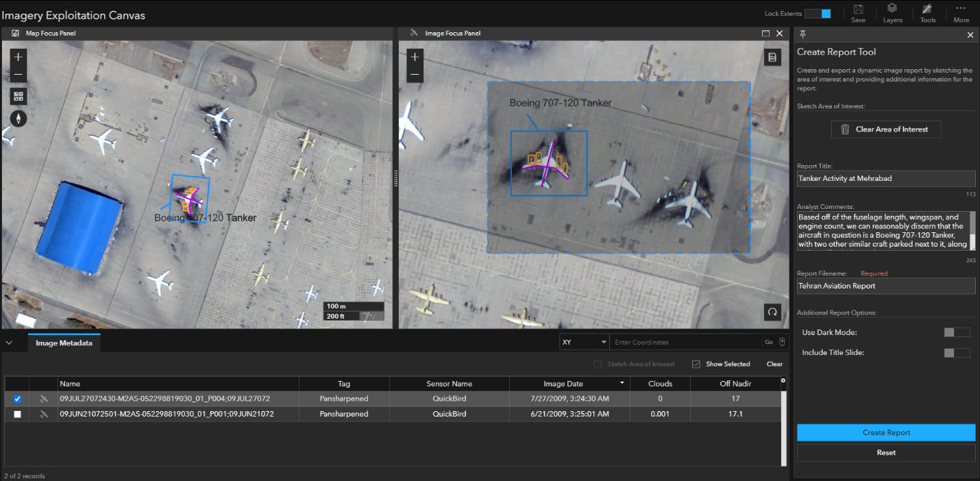This screenshot has width=980, height=481.
Task: Click the 6/21/2009, 3:25:01 AM date cell
Action: point(570,414)
